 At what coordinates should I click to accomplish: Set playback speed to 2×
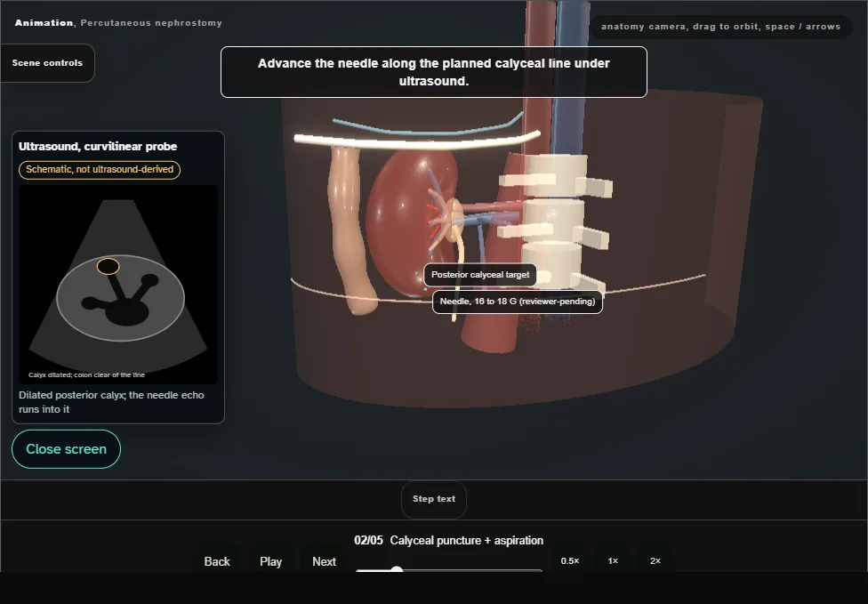tap(655, 560)
